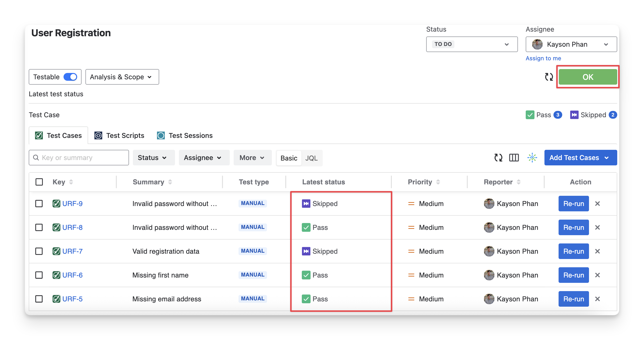Remove URF-9 with its X icon

point(597,204)
